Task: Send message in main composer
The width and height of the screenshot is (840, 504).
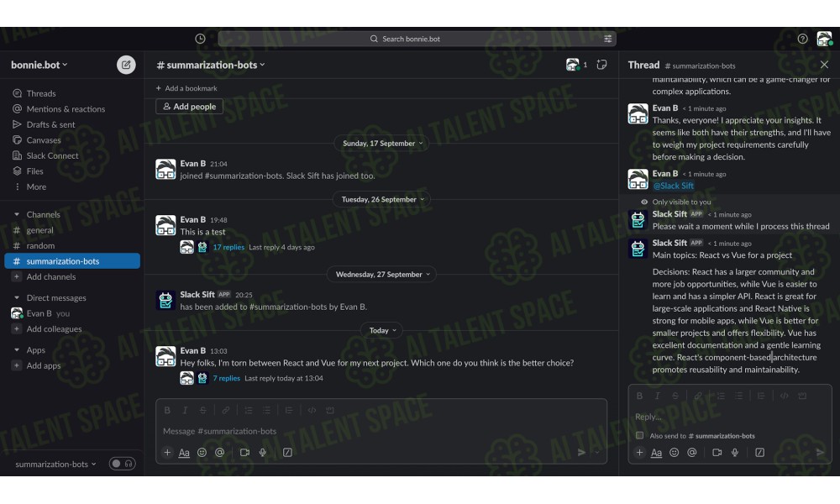Action: pos(582,453)
